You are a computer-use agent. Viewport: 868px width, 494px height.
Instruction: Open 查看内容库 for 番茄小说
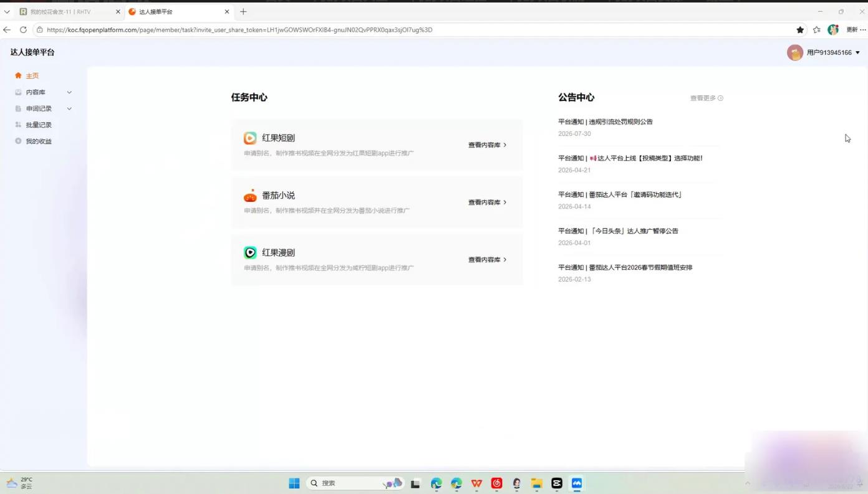pyautogui.click(x=488, y=202)
